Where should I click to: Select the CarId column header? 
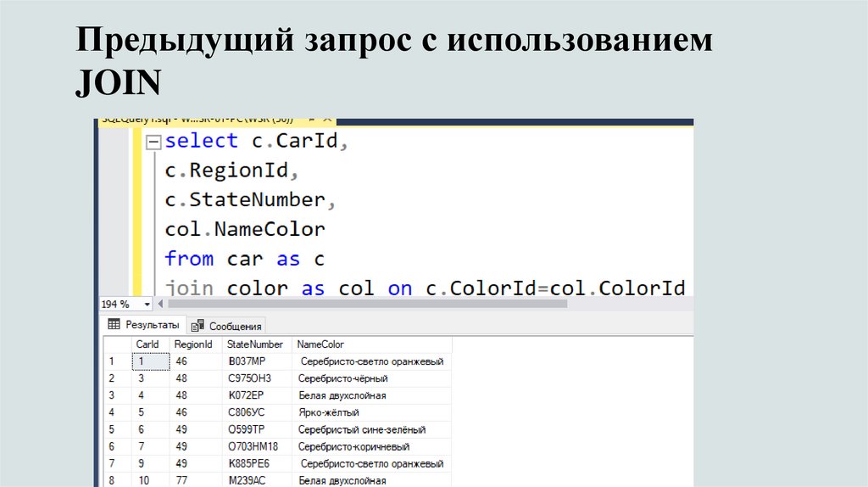tap(150, 344)
